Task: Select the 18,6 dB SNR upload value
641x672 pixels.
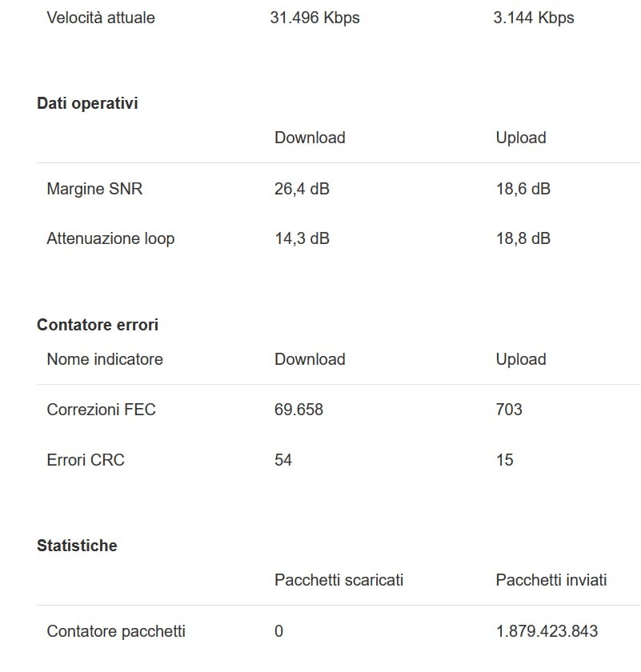Action: [x=523, y=189]
